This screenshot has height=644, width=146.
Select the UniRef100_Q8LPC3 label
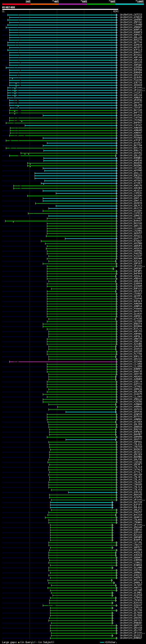131,206
